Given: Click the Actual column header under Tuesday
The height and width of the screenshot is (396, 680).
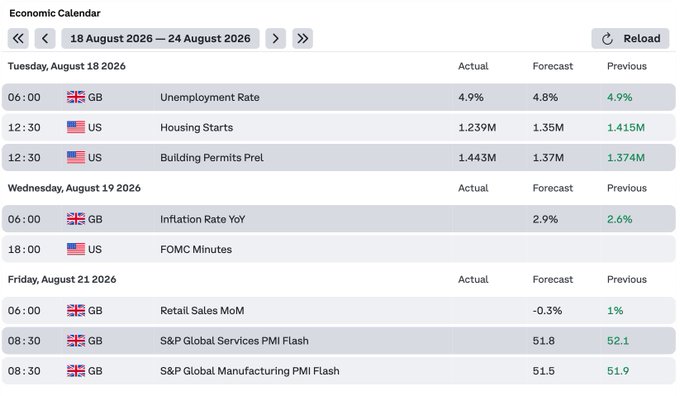Looking at the screenshot, I should pyautogui.click(x=473, y=66).
